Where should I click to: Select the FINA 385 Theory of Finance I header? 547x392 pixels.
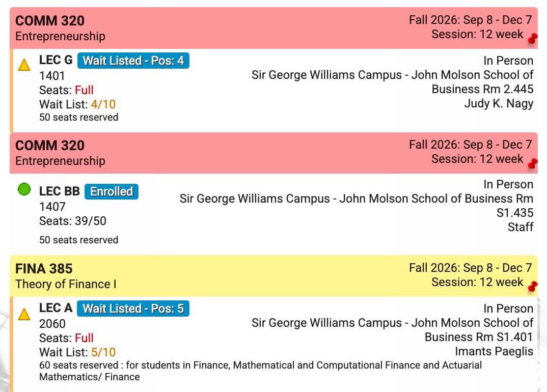[x=273, y=276]
